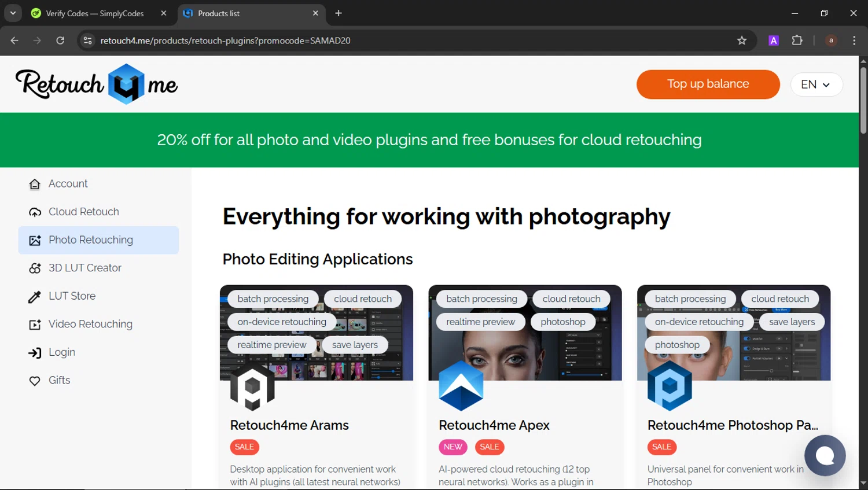Open the Retouch4me Arams product title
Image resolution: width=868 pixels, height=490 pixels.
[289, 425]
